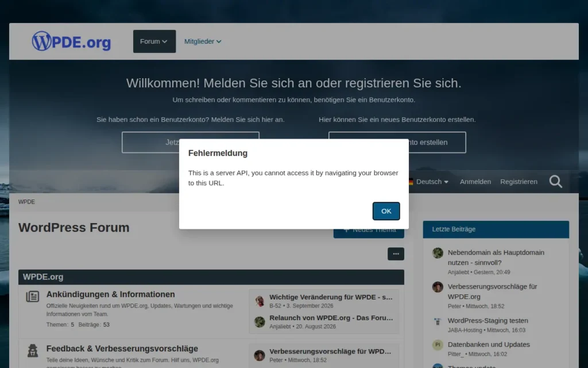Click the WPDE breadcrumb

tap(26, 202)
